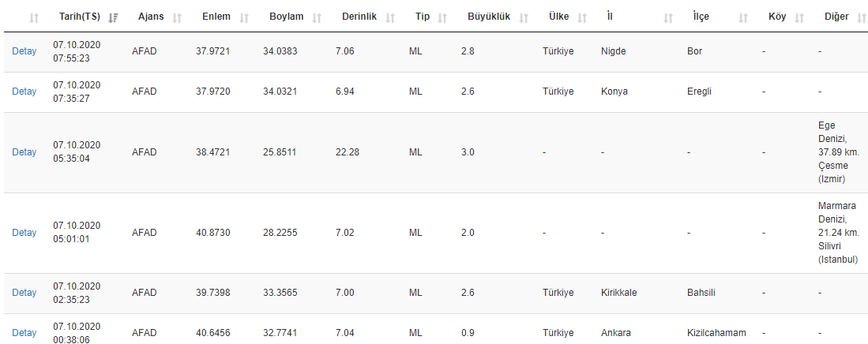868x344 pixels.
Task: Sort by Köy arrows icon
Action: pyautogui.click(x=799, y=17)
